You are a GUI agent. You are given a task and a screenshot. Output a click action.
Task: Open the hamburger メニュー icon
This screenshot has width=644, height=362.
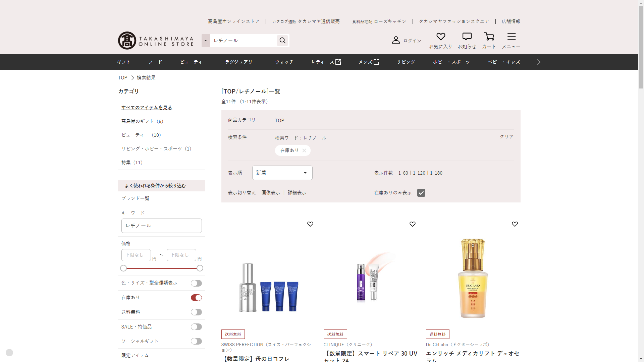511,37
